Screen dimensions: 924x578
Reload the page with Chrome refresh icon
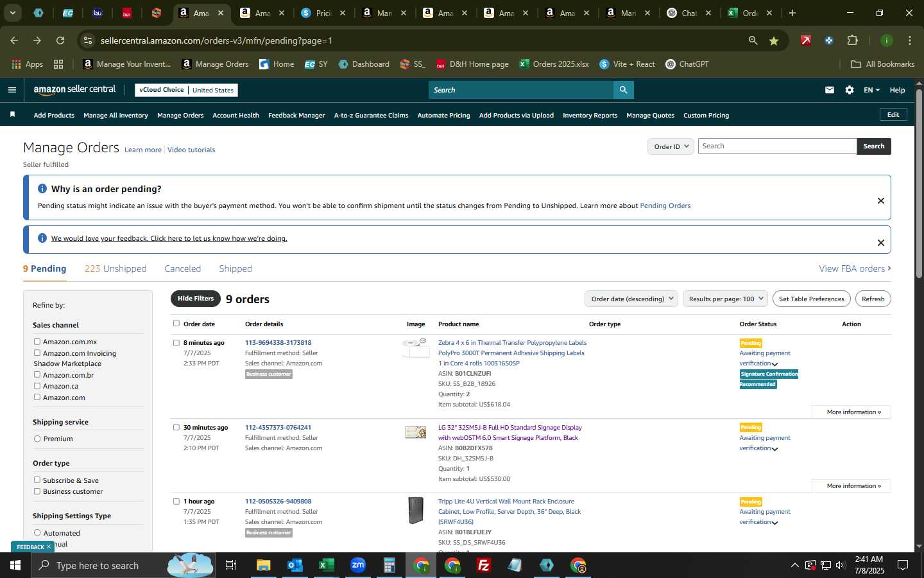pyautogui.click(x=60, y=40)
